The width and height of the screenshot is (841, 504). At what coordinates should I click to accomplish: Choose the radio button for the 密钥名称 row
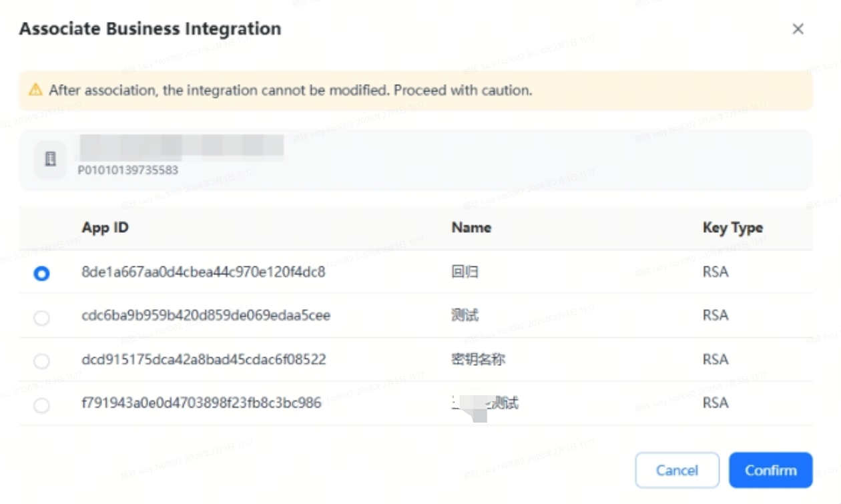(41, 361)
